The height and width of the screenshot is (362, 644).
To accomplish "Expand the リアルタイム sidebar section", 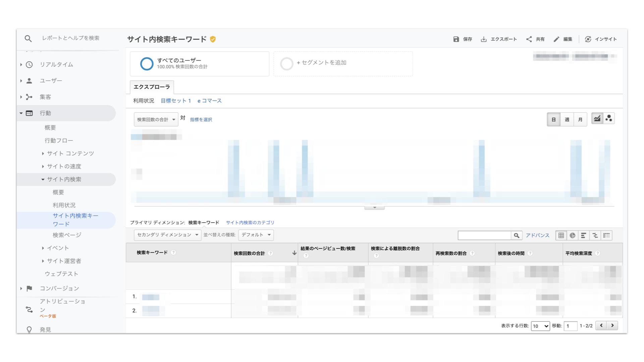I will tap(21, 64).
